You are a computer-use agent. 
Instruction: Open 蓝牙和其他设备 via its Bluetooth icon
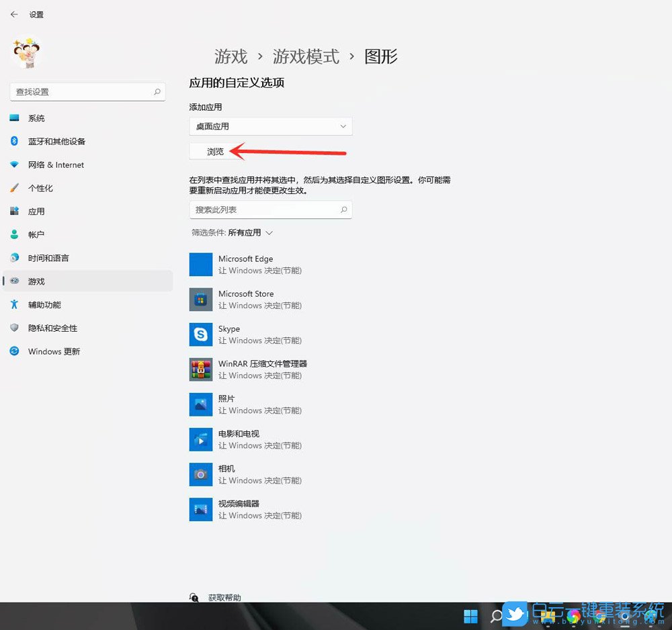(15, 142)
